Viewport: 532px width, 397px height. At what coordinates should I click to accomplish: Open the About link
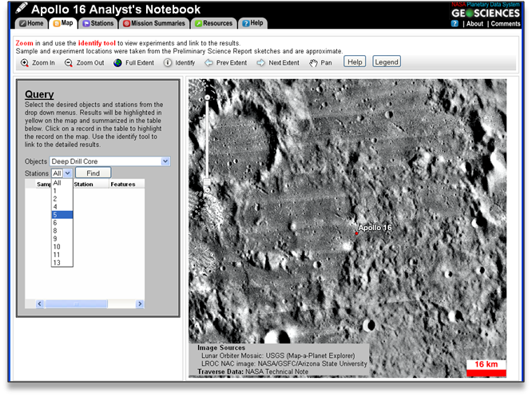(x=474, y=24)
